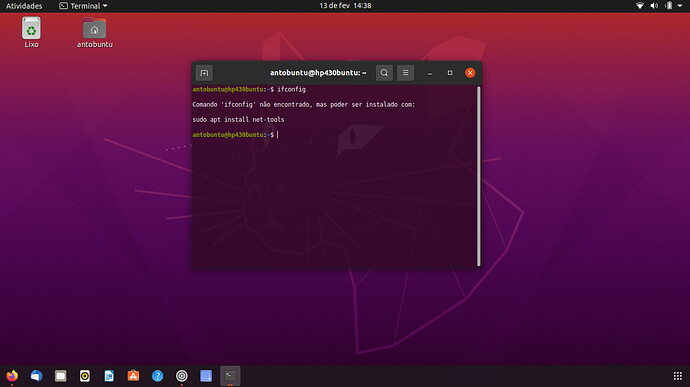This screenshot has height=387, width=690.
Task: Open the Atividades overview
Action: 24,6
